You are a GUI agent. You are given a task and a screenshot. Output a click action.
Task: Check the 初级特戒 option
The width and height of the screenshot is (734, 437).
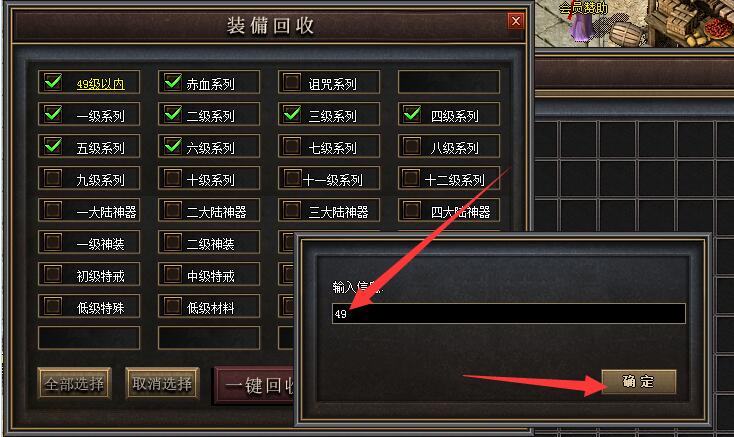click(52, 274)
